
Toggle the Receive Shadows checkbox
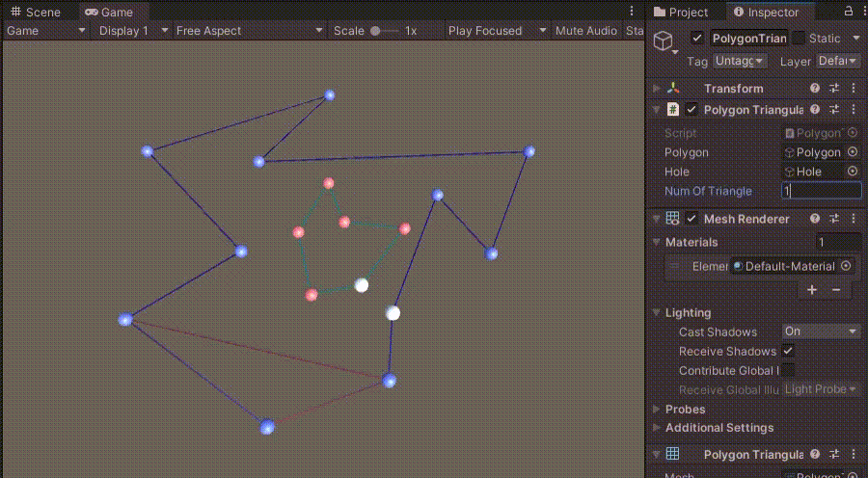(788, 351)
